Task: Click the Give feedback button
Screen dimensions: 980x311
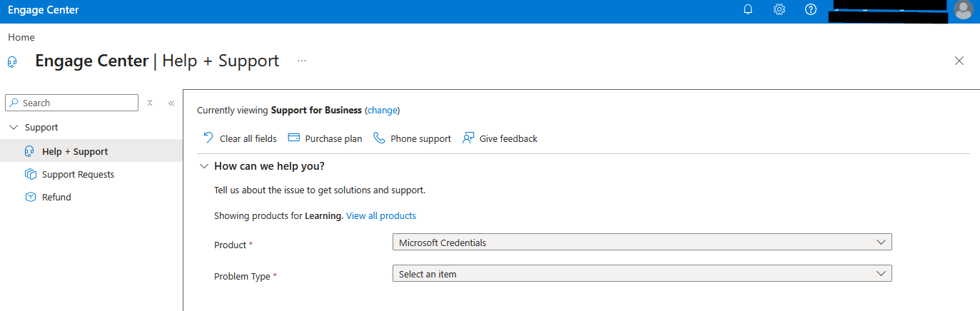Action: point(500,138)
